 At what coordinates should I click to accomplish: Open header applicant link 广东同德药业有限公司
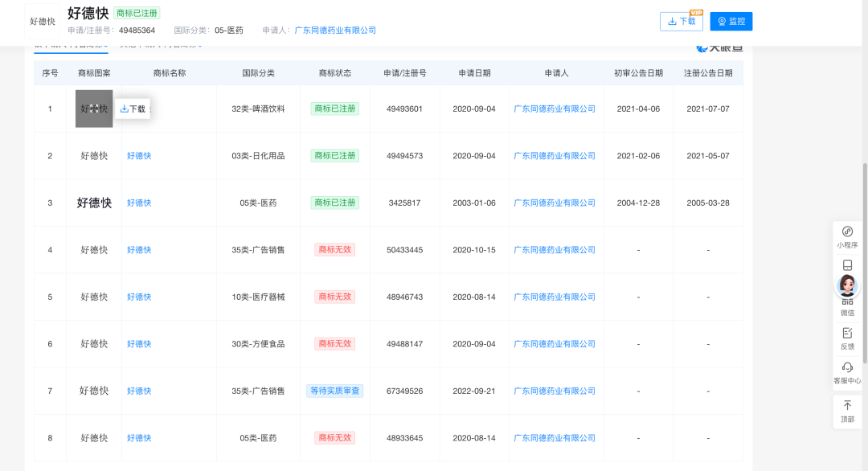click(335, 31)
